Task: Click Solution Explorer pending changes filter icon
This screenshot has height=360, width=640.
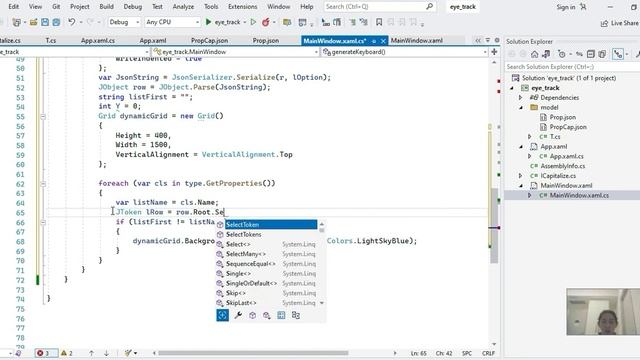Action: [562, 54]
